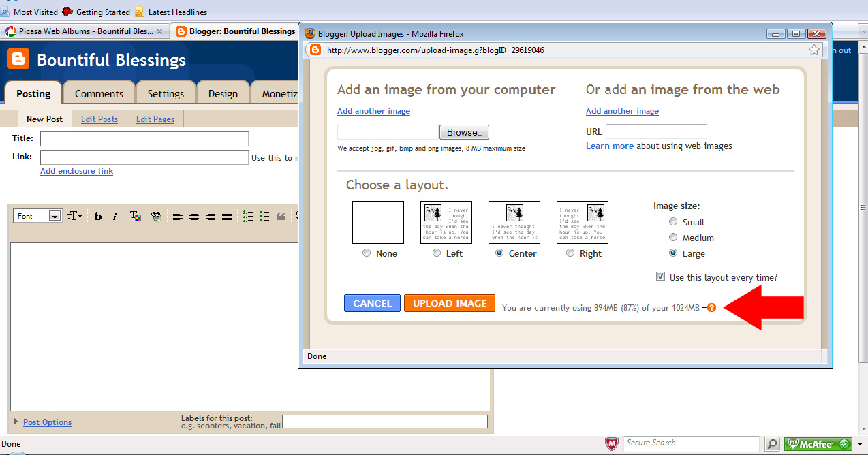Screen dimensions: 868x455
Task: Click the CANCEL button
Action: click(x=372, y=303)
